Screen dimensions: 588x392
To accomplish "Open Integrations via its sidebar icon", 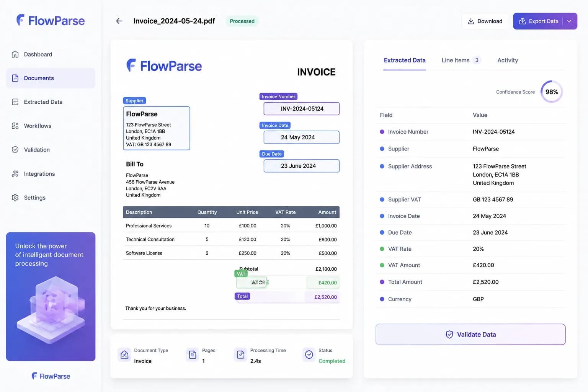I will (15, 174).
